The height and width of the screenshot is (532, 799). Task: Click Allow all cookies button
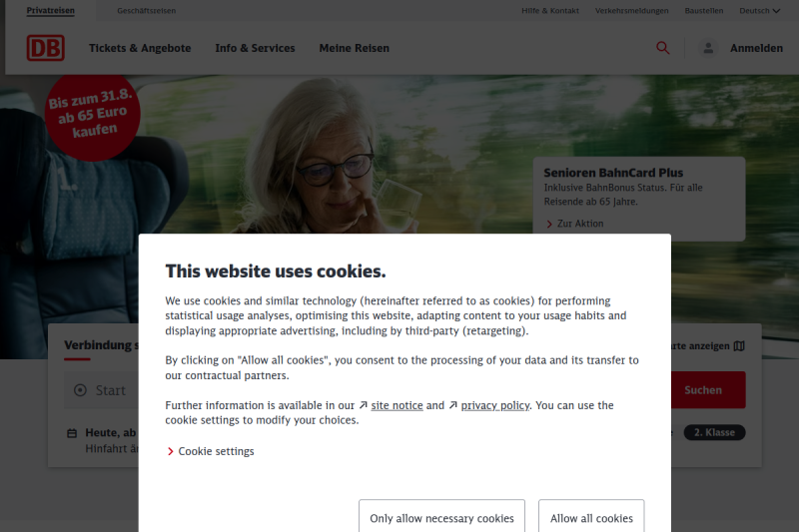(591, 516)
